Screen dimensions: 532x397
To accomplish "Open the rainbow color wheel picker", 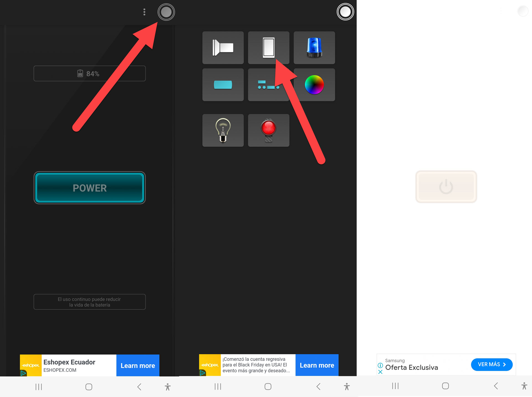I will [314, 85].
